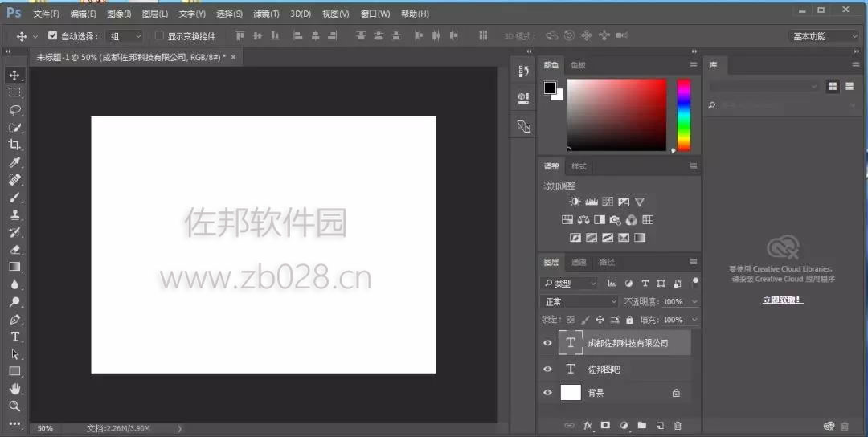Select the Eyedropper tool
Viewport: 868px width, 437px height.
pyautogui.click(x=15, y=162)
